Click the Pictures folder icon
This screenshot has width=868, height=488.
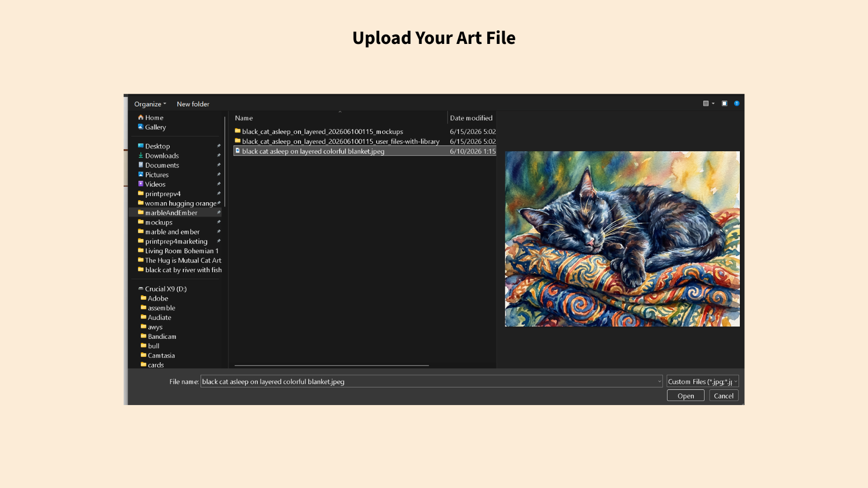point(141,175)
